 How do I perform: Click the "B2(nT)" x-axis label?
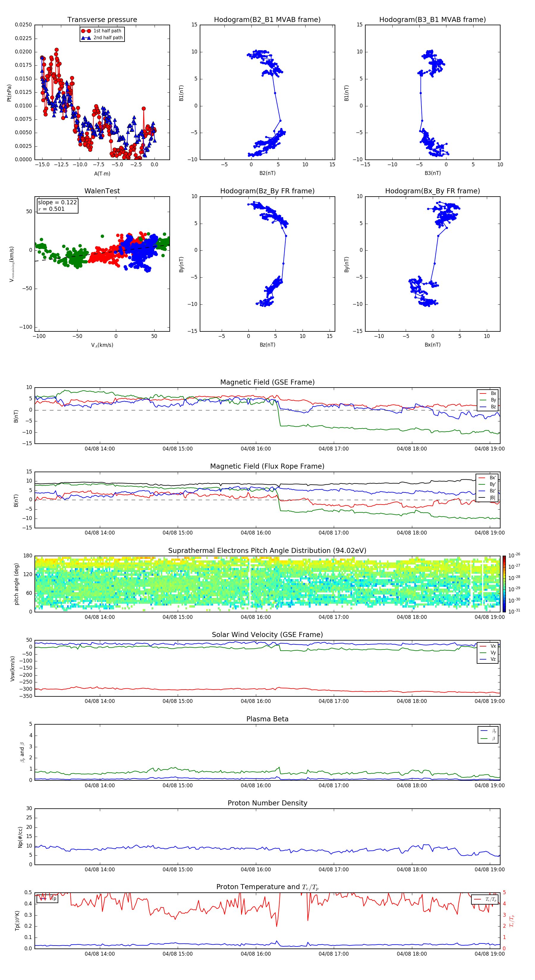[267, 173]
